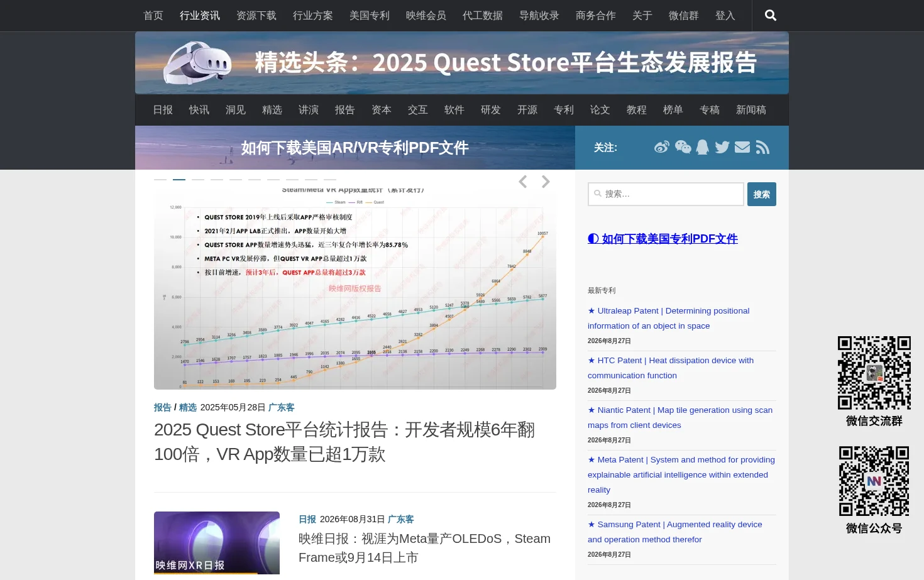
Task: Open the 映维会员 menu
Action: (426, 16)
